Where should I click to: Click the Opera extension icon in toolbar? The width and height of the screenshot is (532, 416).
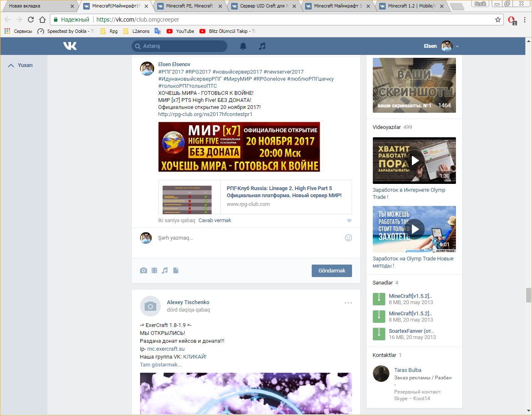coord(512,20)
